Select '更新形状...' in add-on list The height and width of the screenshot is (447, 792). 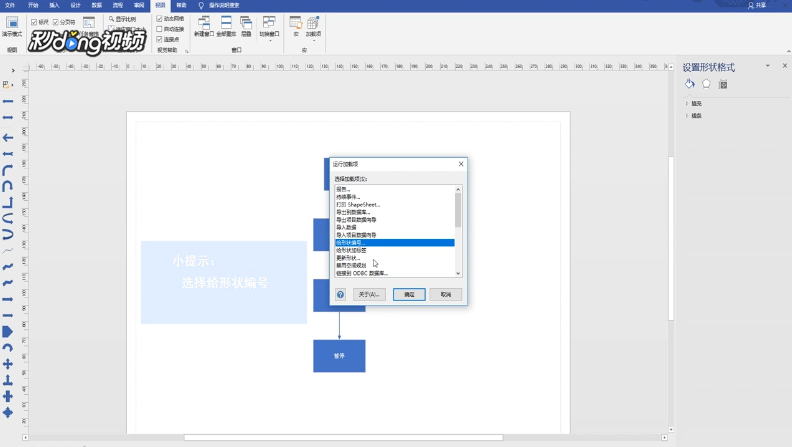point(348,258)
